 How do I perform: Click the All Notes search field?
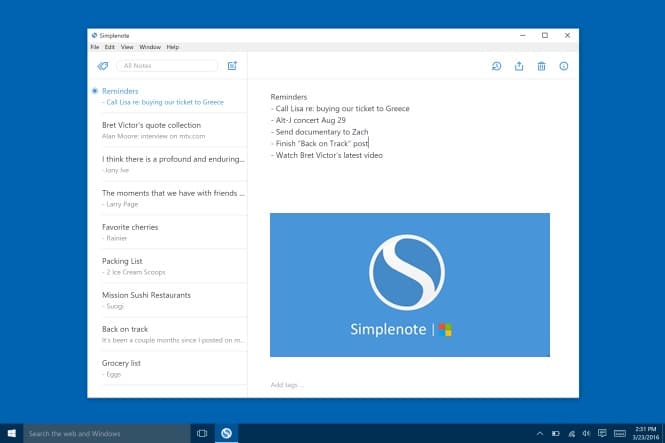click(167, 66)
